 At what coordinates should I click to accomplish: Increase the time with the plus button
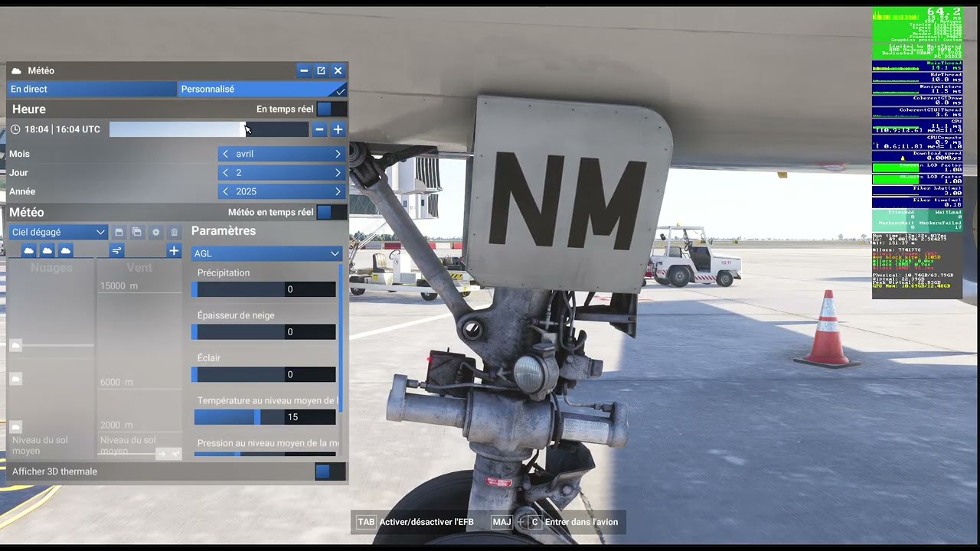(x=338, y=129)
